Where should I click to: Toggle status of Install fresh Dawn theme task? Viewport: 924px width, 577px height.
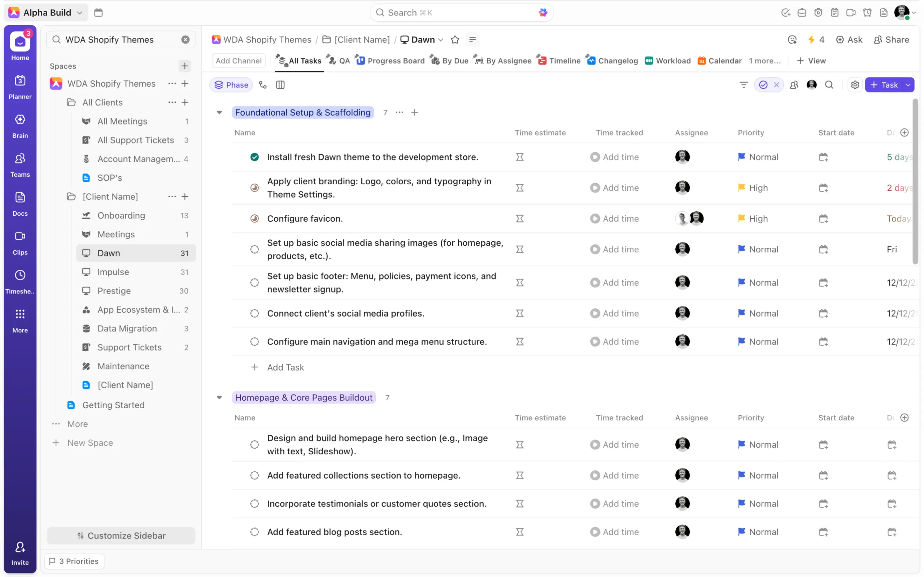pyautogui.click(x=254, y=157)
